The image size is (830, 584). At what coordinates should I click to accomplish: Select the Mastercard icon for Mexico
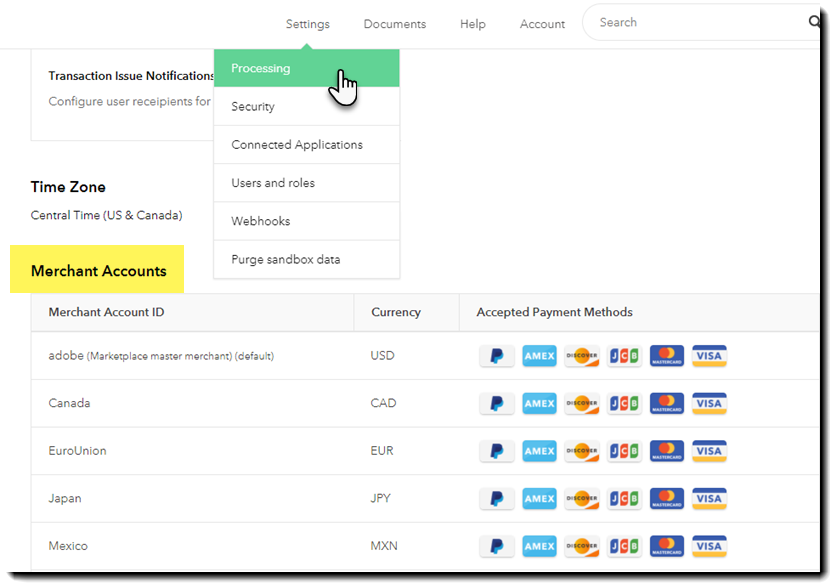coord(666,546)
